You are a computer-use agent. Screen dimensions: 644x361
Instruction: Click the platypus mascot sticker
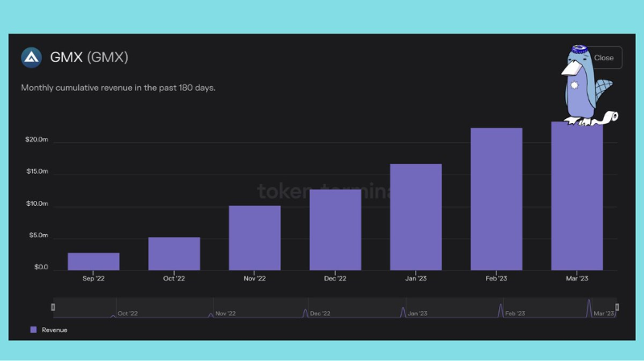coord(584,87)
